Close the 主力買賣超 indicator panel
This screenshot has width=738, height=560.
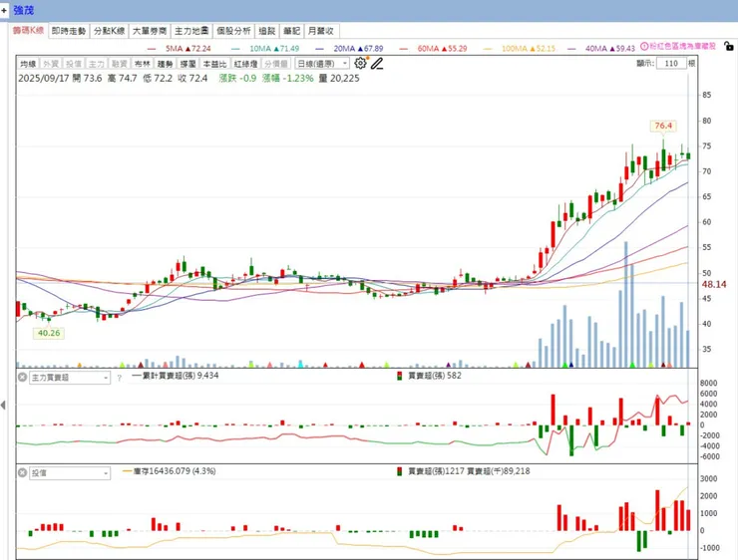(22, 377)
